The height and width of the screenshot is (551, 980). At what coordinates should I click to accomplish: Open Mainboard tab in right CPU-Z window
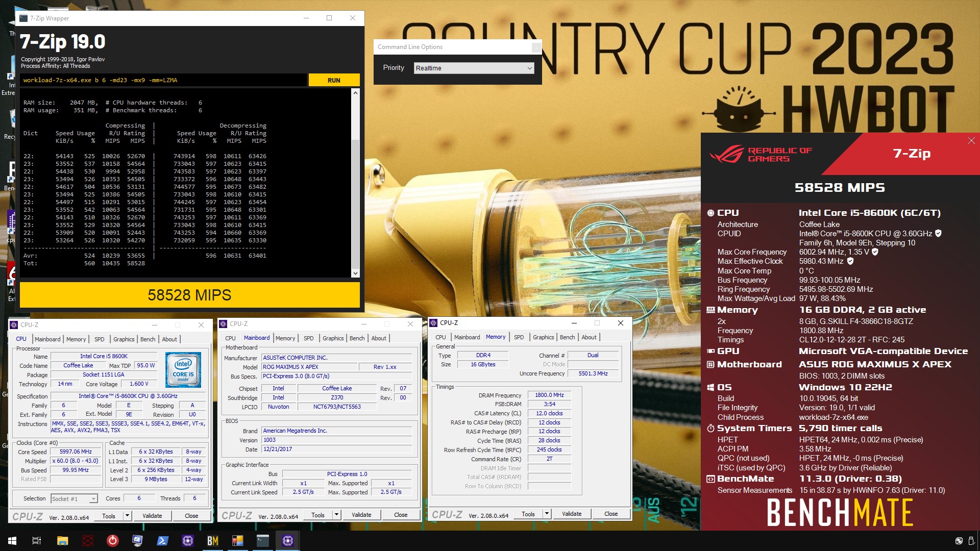point(467,337)
